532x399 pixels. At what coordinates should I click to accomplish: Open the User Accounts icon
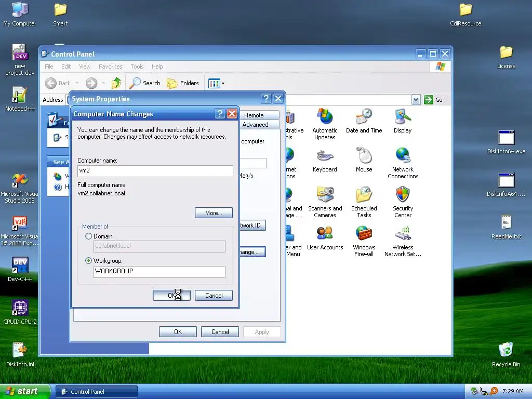(325, 238)
